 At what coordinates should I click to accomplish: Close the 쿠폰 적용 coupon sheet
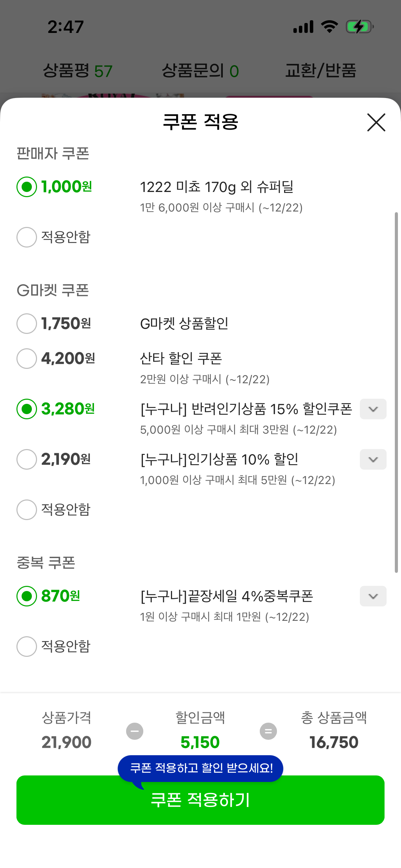tap(376, 122)
